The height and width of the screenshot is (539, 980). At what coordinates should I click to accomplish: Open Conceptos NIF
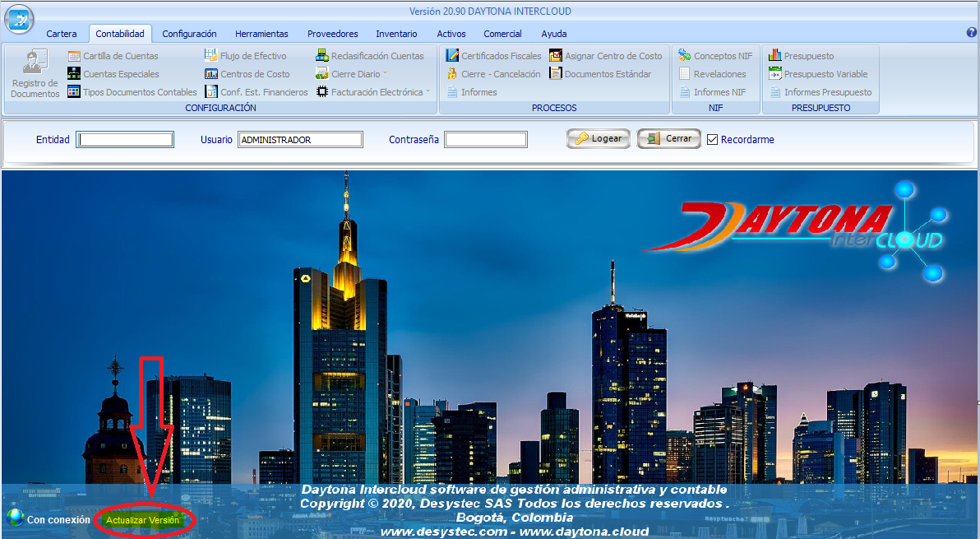click(715, 56)
